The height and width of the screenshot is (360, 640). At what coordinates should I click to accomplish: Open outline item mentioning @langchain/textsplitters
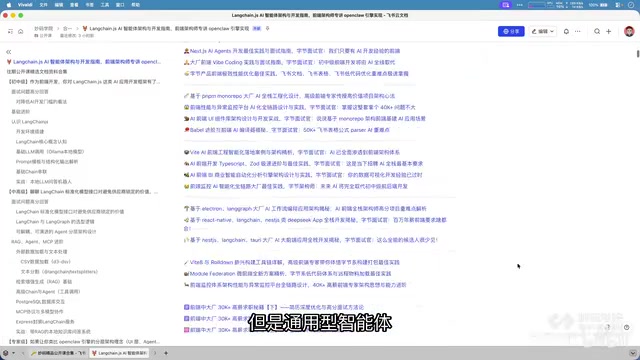click(x=59, y=271)
